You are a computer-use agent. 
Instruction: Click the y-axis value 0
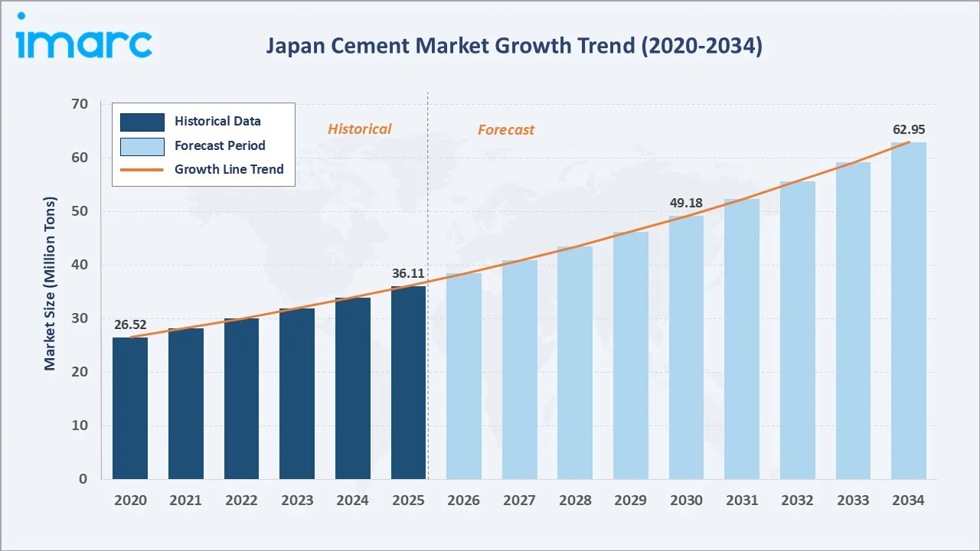pos(84,479)
